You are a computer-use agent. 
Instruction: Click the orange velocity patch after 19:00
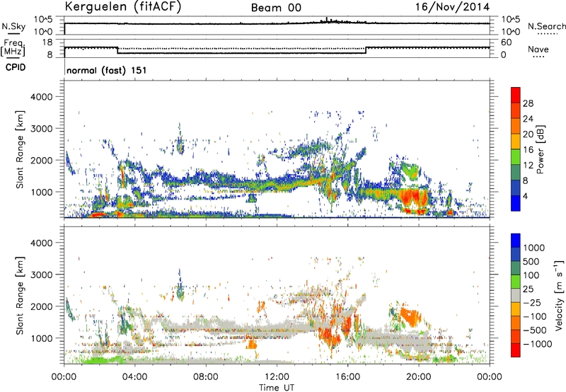[x=411, y=317]
